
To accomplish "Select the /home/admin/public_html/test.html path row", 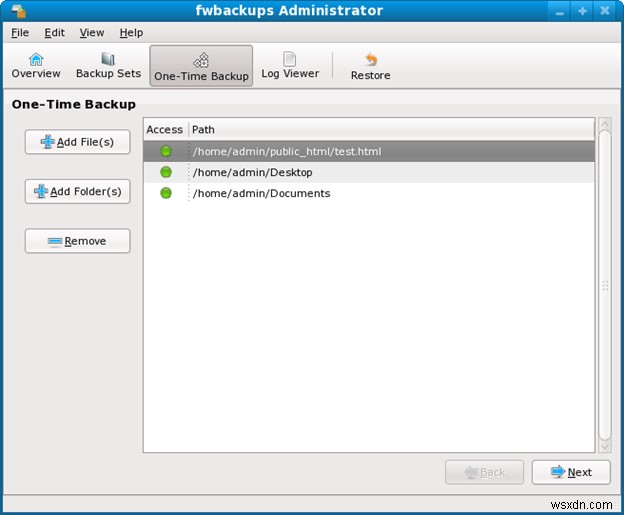I will [369, 151].
